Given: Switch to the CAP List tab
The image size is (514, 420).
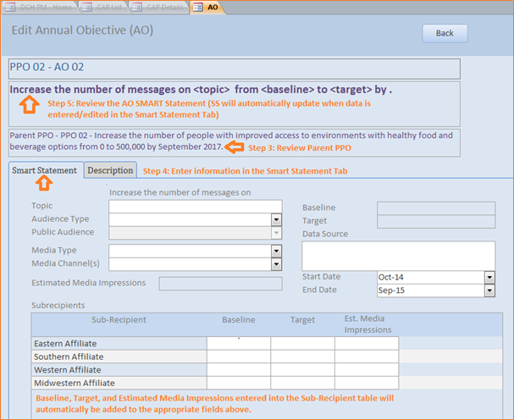Looking at the screenshot, I should (103, 8).
